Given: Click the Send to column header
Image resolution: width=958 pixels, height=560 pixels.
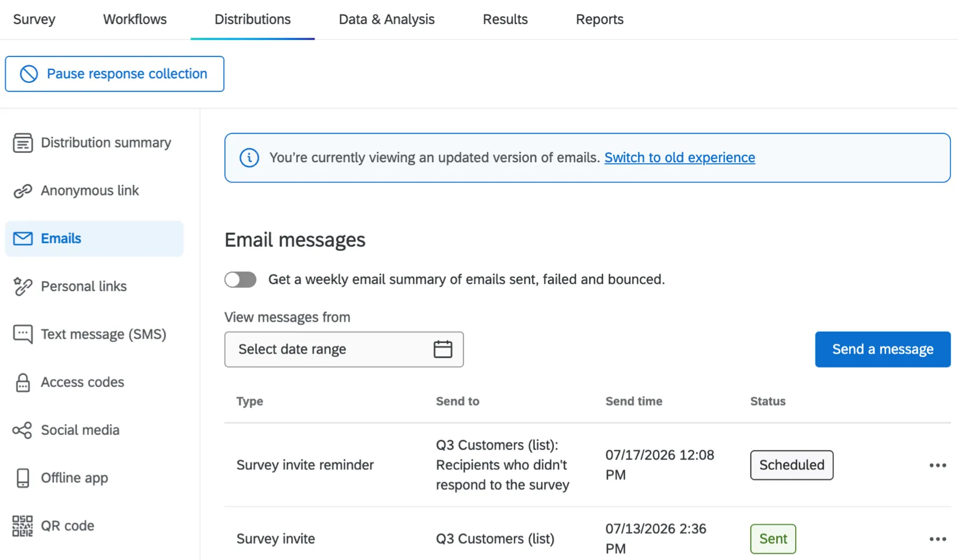Looking at the screenshot, I should (x=458, y=402).
